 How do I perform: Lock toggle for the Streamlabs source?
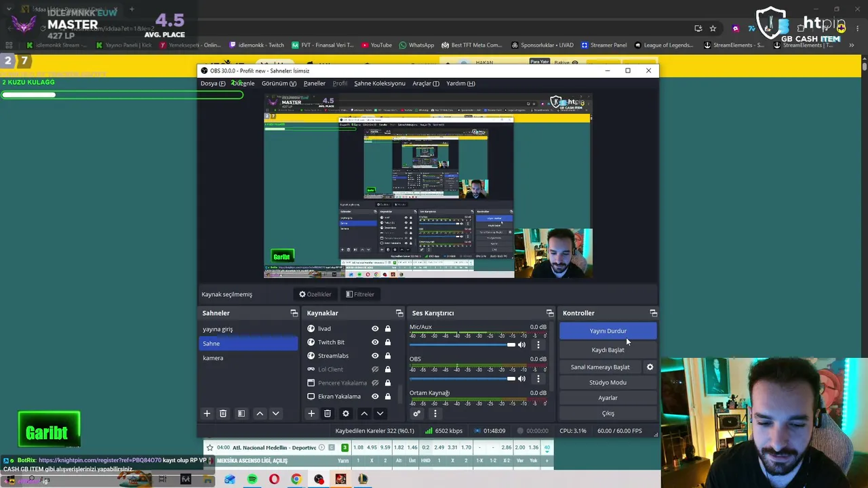[388, 356]
